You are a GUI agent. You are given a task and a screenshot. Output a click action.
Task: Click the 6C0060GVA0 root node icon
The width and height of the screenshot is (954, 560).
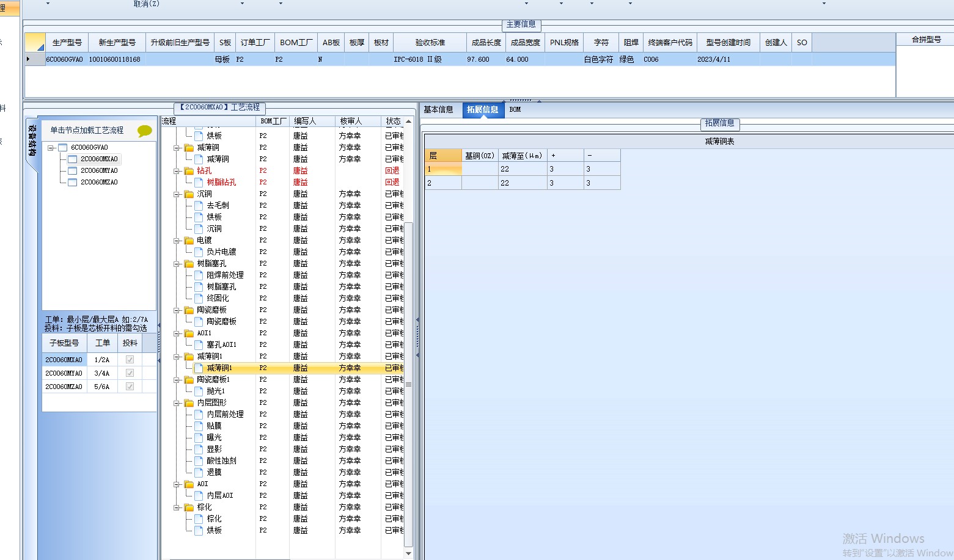click(x=62, y=147)
